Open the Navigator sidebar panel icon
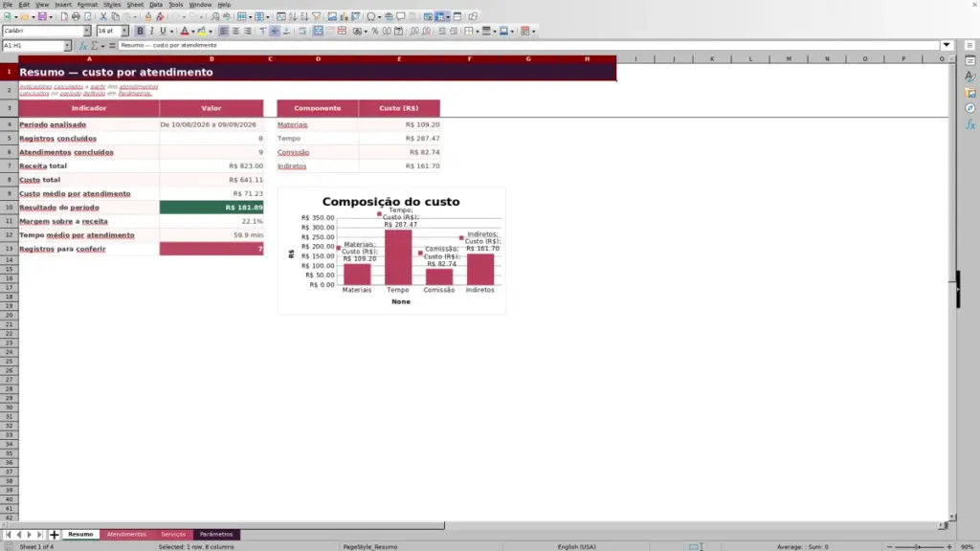980x551 pixels. pyautogui.click(x=970, y=109)
